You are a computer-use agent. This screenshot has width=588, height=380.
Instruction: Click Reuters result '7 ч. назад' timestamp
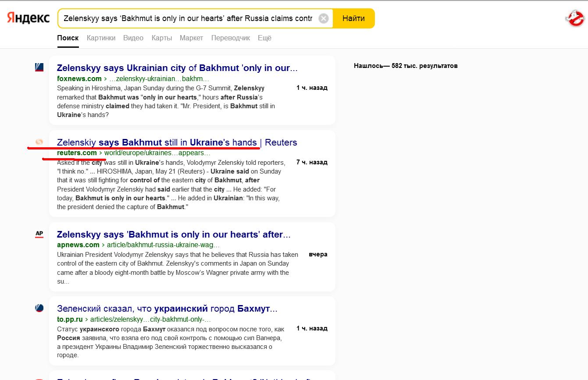point(312,162)
